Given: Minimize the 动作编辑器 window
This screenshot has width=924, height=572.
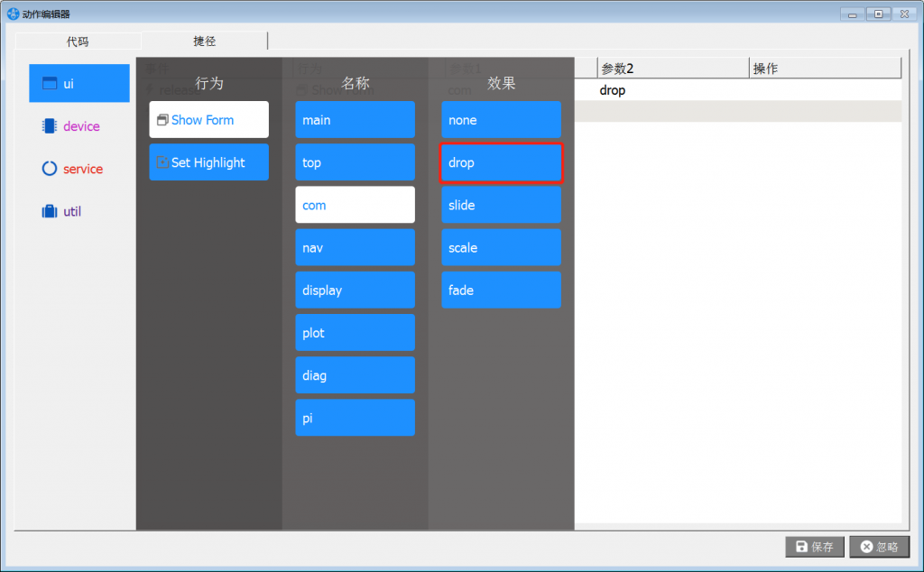Looking at the screenshot, I should point(852,14).
